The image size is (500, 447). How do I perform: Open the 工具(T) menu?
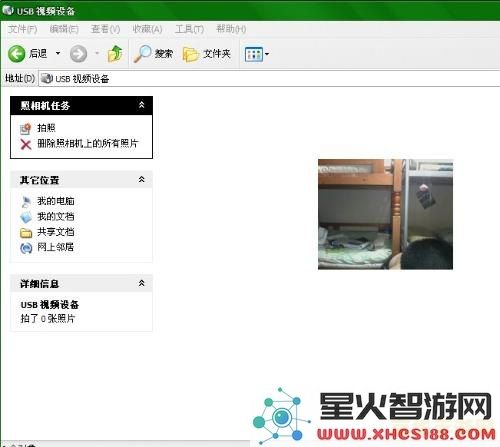[189, 29]
